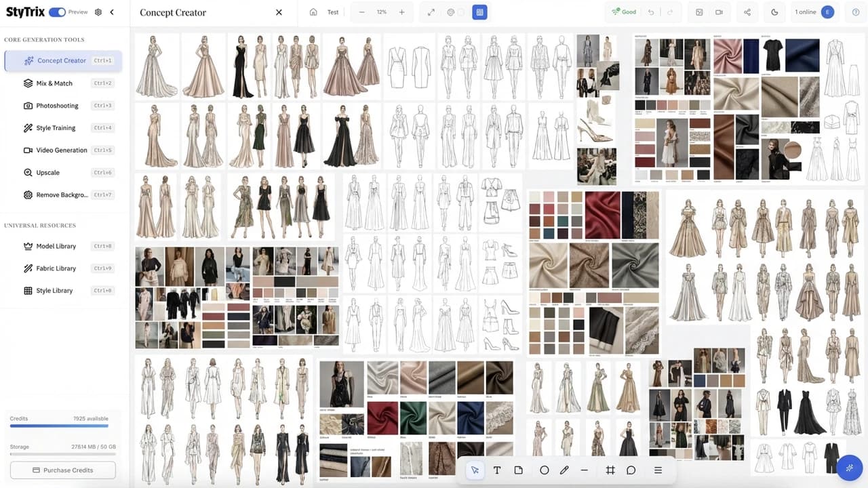Viewport: 868px width, 488px height.
Task: Start video recording with camera icon
Action: coord(719,12)
